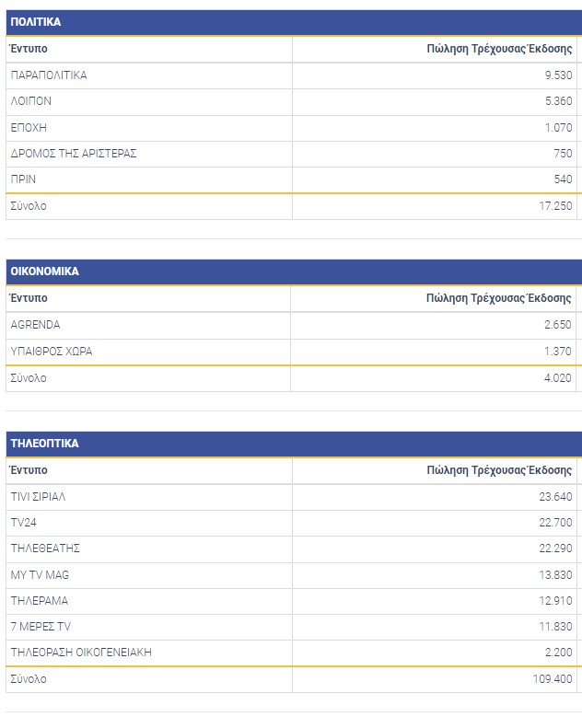
Task: Select the ΤΗΛΕΘΕΑΤΗΣ publication name
Action: click(x=45, y=549)
